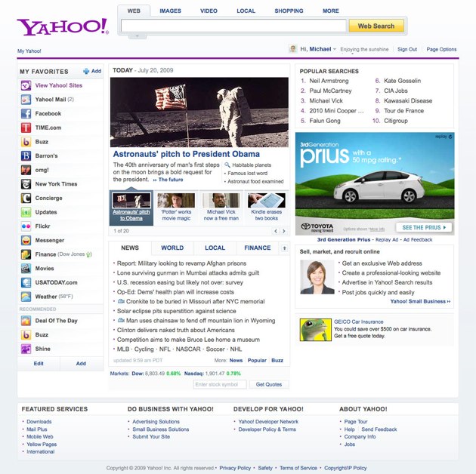Screen dimensions: 476x474
Task: Expand the Hi, Michael dropdown arrow
Action: 335,49
